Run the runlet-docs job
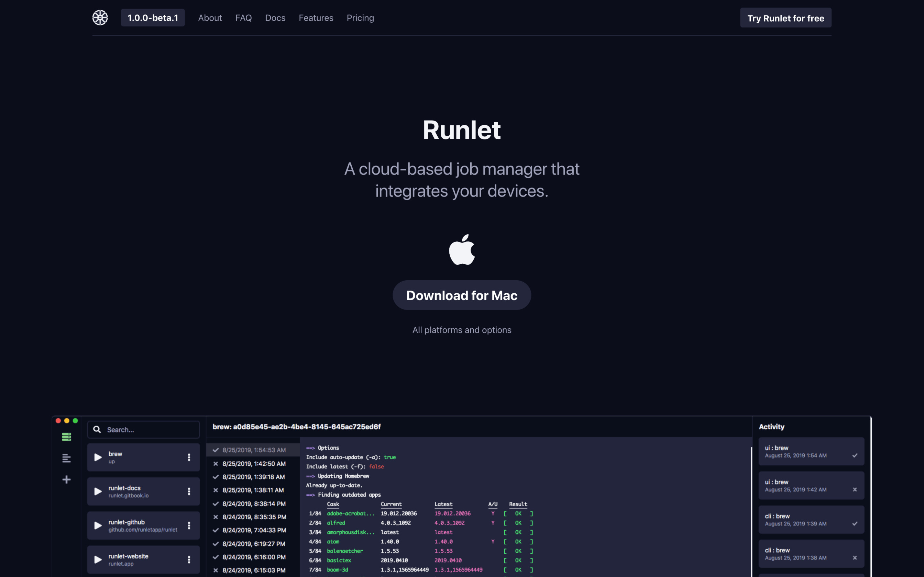 98,491
